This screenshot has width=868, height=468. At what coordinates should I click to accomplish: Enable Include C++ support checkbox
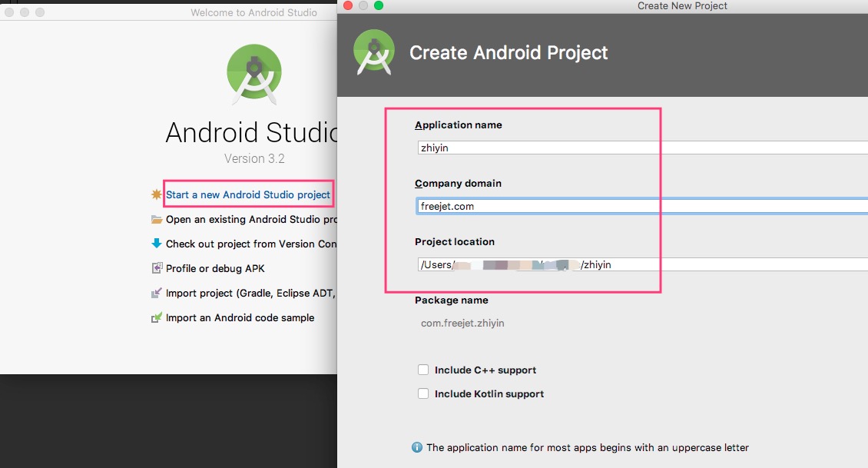(423, 370)
